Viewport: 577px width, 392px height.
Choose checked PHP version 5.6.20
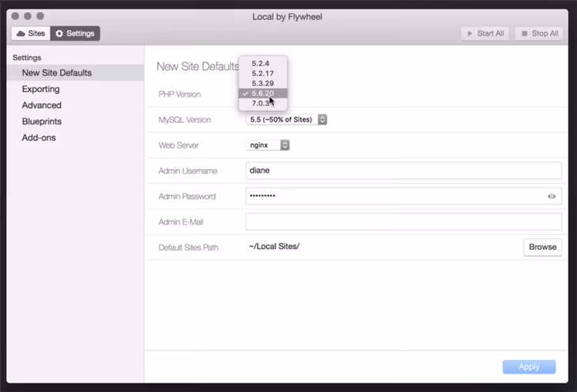[x=263, y=93]
